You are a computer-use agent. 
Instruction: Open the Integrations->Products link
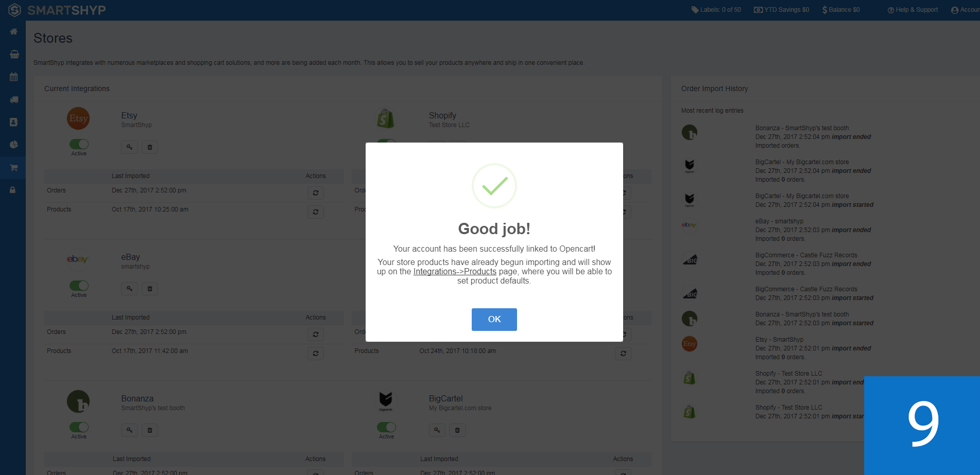click(x=455, y=271)
